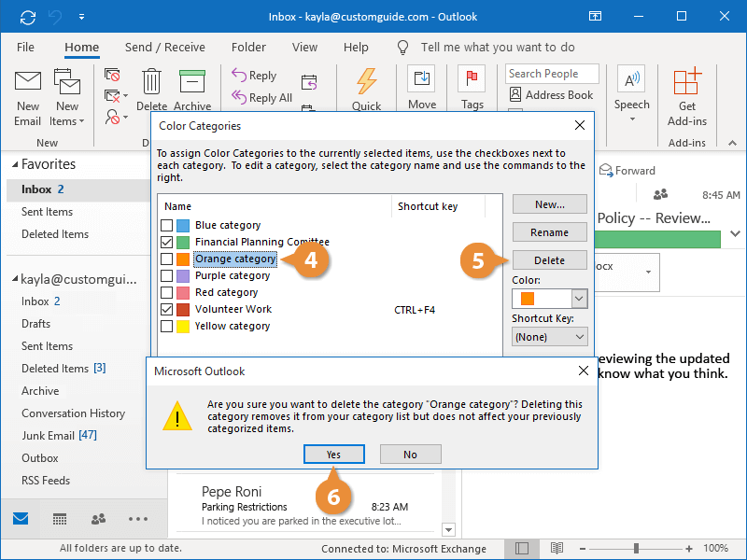Open the File tab
Viewport: 747px width, 560px height.
[25, 48]
